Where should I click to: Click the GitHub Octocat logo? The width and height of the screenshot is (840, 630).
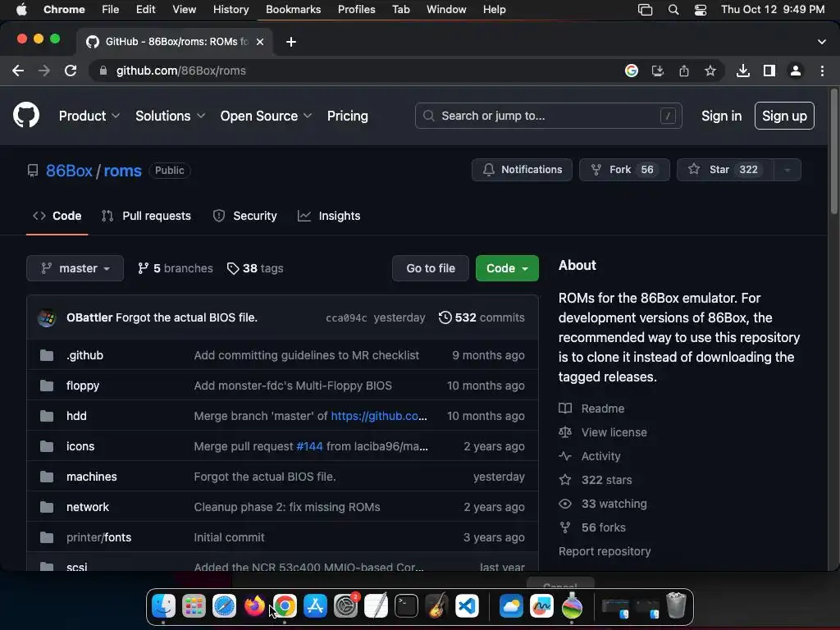tap(25, 115)
